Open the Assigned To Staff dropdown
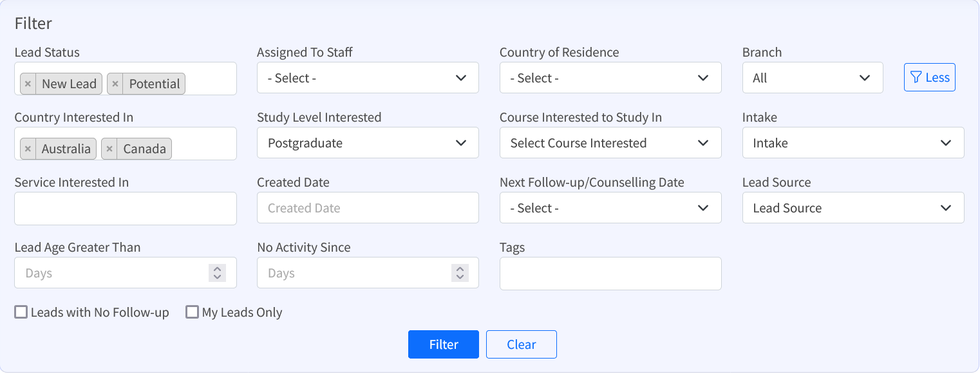The height and width of the screenshot is (374, 980). (368, 78)
